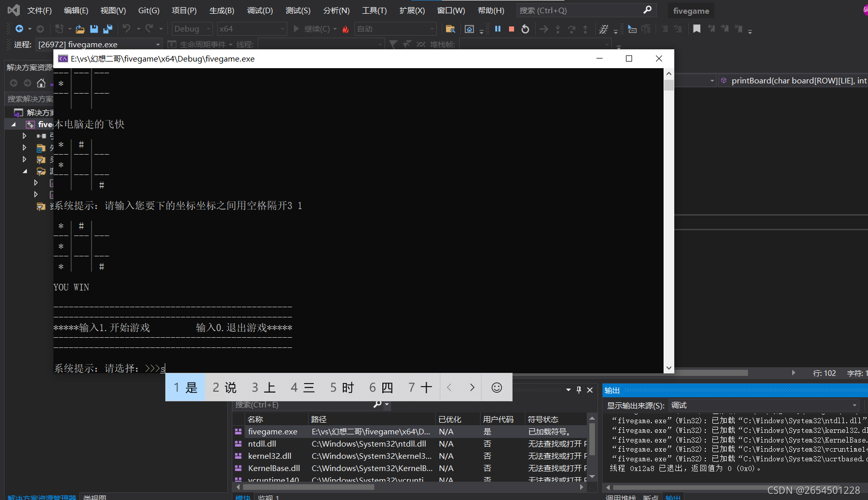
Task: Select IME candidate 3 上
Action: pyautogui.click(x=263, y=388)
